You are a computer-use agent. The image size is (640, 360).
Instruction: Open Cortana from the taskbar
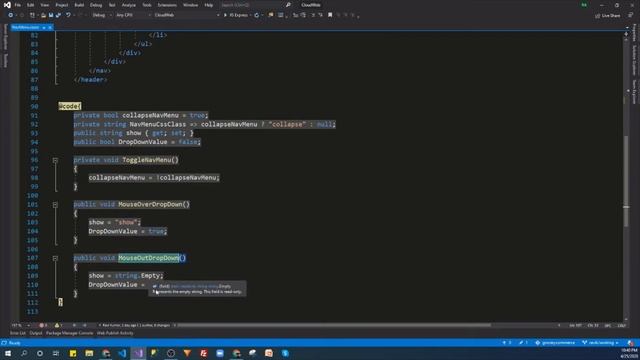(40, 353)
